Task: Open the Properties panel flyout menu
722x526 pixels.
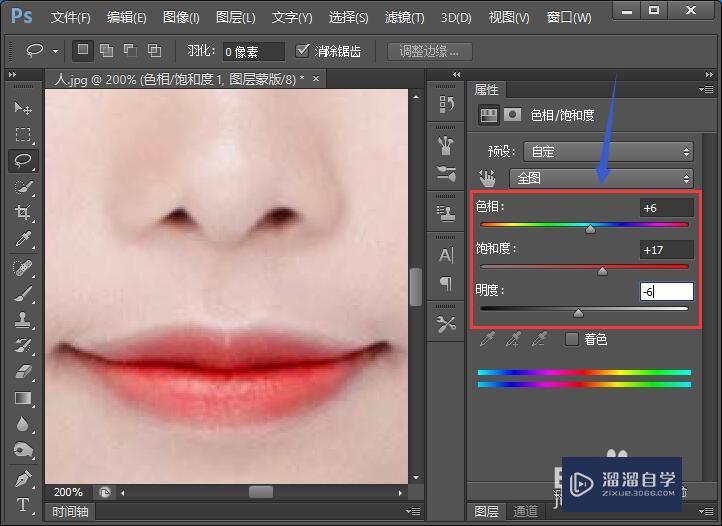Action: 706,89
